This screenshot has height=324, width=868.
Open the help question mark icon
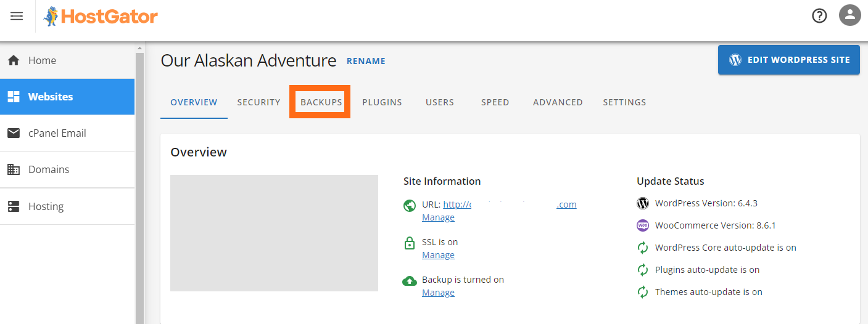(x=819, y=16)
